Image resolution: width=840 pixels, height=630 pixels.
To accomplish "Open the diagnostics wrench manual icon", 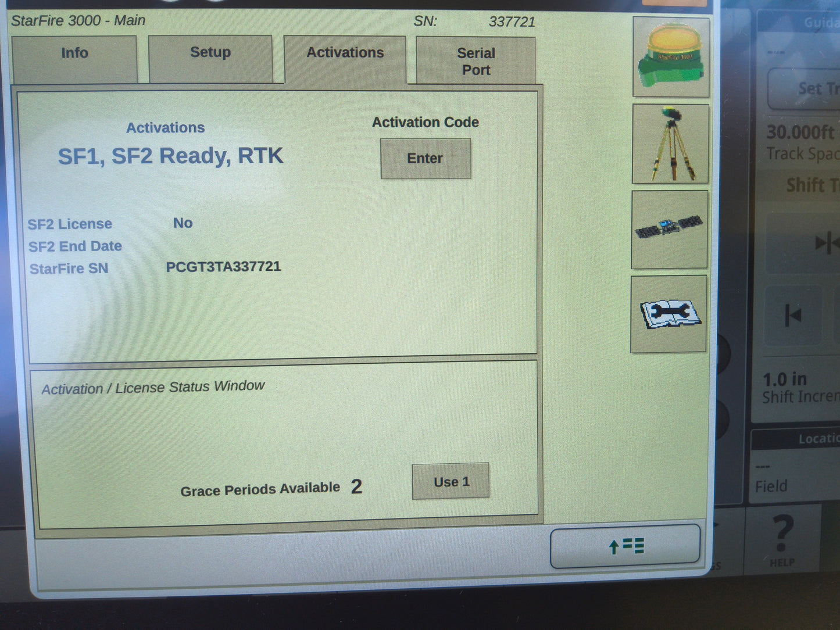I will coord(669,314).
